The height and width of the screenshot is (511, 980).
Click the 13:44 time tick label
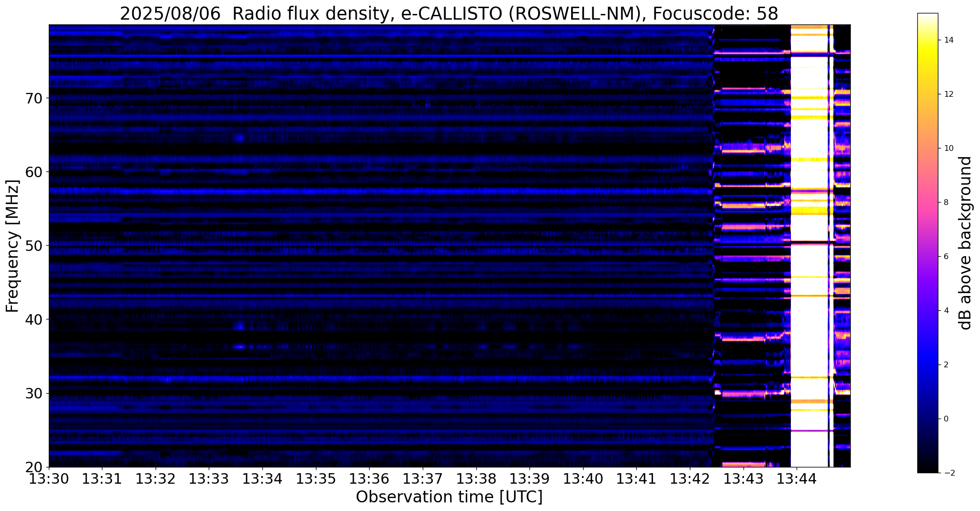797,478
